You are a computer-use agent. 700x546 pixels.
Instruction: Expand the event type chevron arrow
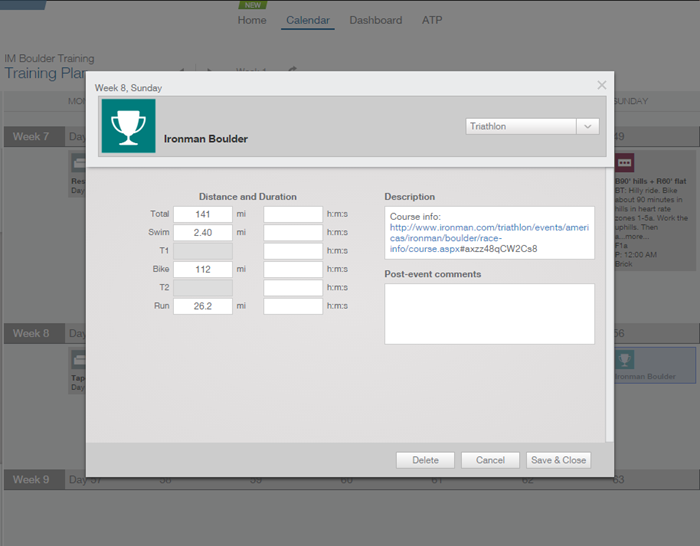(588, 126)
